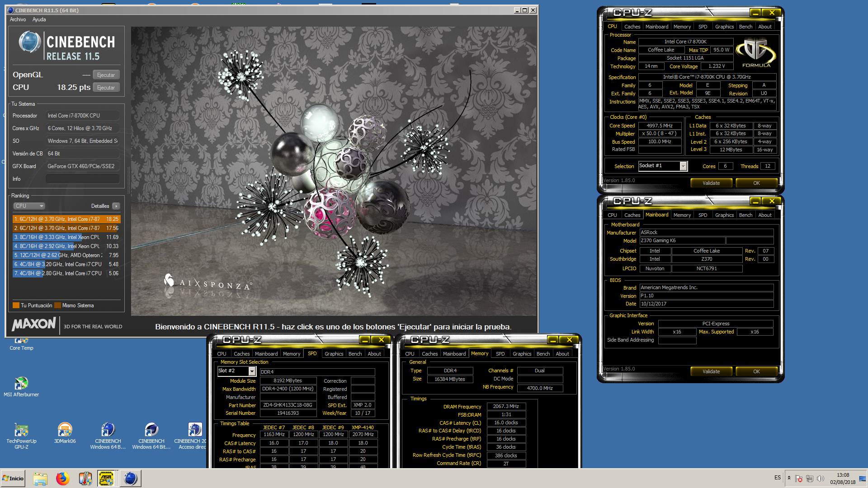This screenshot has width=868, height=488.
Task: Click the MAXON logo in Cinebench
Action: [34, 324]
